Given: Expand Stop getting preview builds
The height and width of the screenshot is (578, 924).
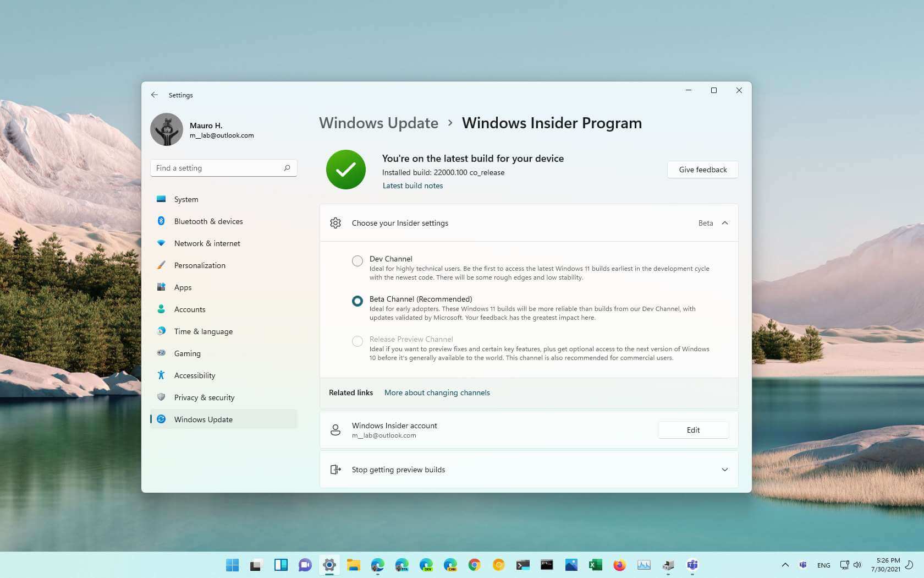Looking at the screenshot, I should [725, 470].
